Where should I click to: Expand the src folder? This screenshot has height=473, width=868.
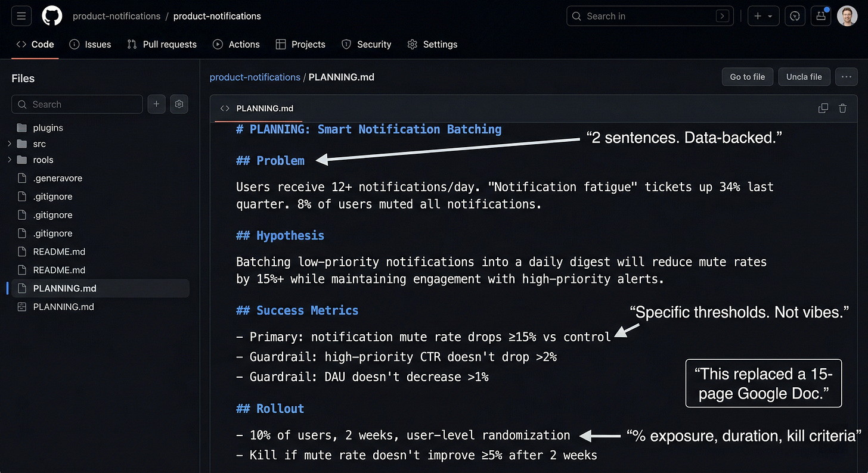[10, 144]
